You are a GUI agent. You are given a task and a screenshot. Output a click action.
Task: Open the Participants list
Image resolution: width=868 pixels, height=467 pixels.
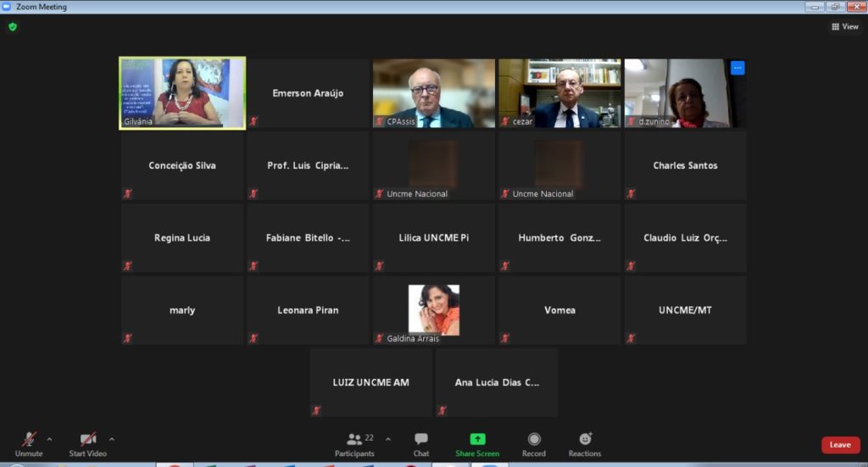click(x=355, y=444)
